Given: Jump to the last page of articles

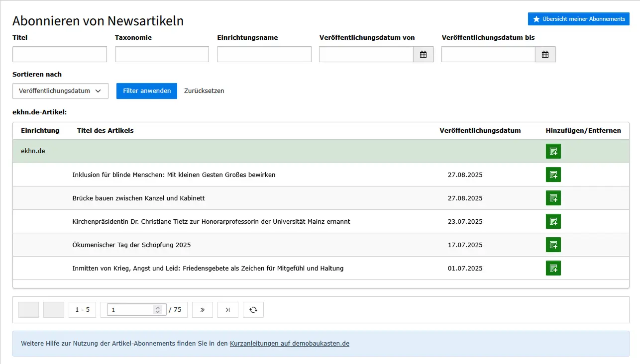Looking at the screenshot, I should [227, 310].
